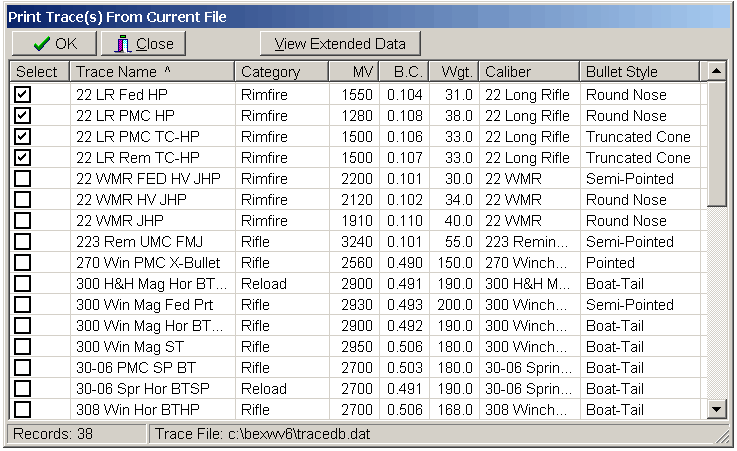Click MV value 2200

[357, 179]
